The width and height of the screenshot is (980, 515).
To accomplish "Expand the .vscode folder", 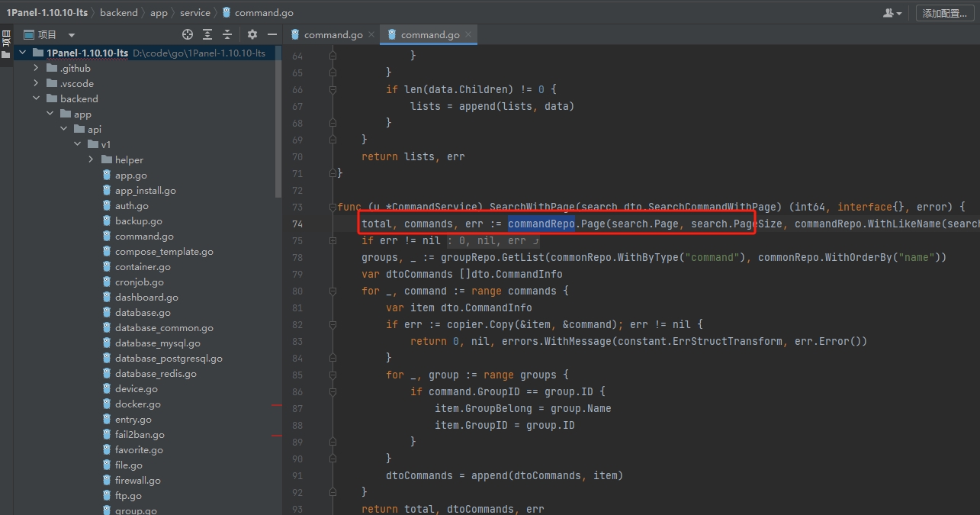I will pyautogui.click(x=36, y=83).
